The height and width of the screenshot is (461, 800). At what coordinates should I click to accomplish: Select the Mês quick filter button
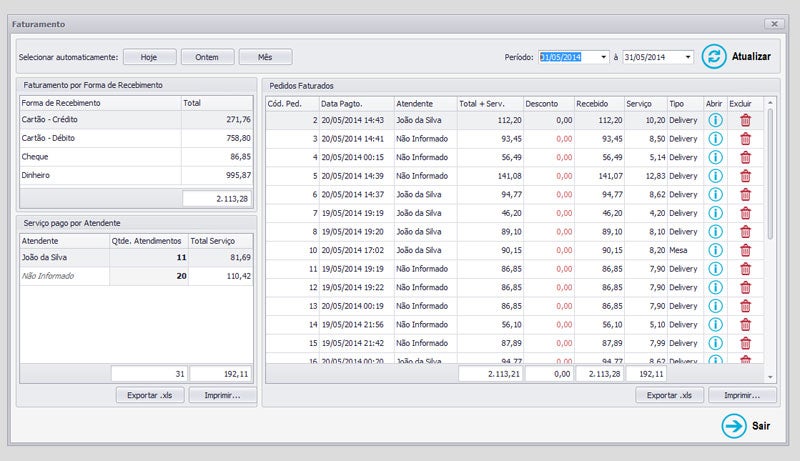264,57
